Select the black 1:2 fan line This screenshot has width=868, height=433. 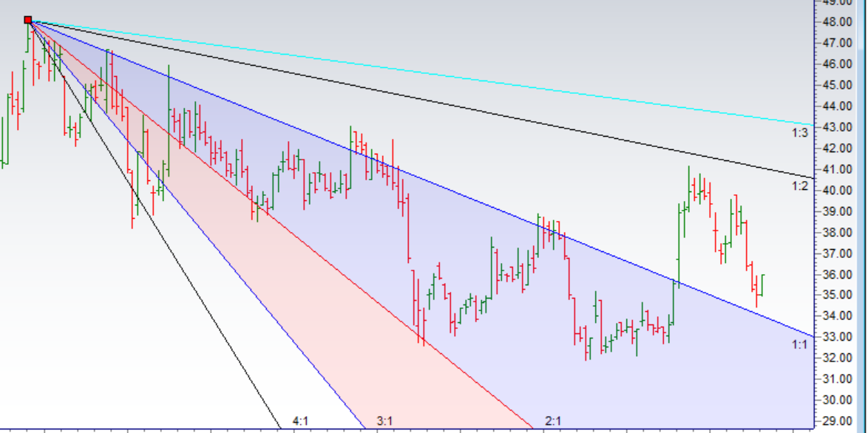coord(444,103)
